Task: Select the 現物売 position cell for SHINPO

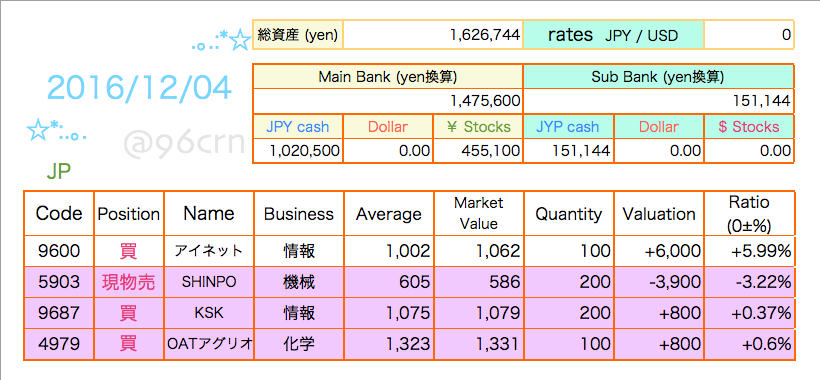Action: (129, 282)
